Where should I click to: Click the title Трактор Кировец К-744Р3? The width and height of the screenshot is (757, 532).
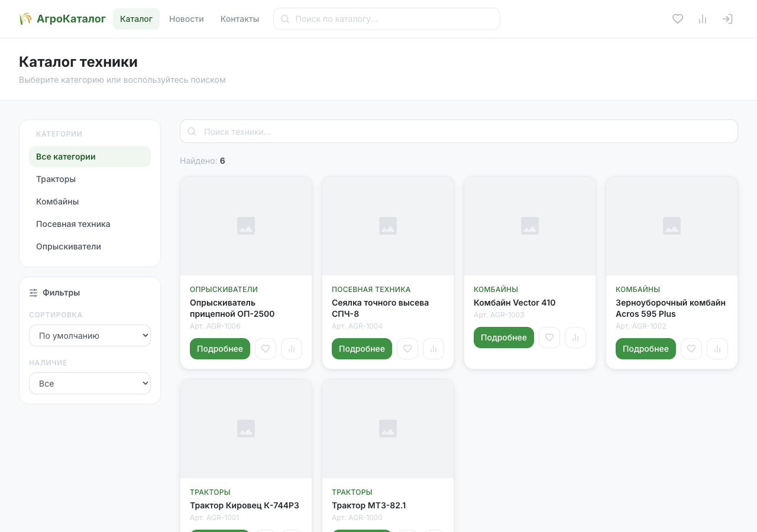pyautogui.click(x=244, y=505)
